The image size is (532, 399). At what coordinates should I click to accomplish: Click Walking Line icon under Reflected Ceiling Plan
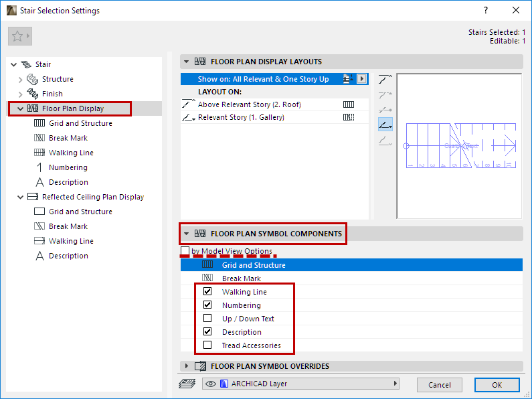coord(39,241)
